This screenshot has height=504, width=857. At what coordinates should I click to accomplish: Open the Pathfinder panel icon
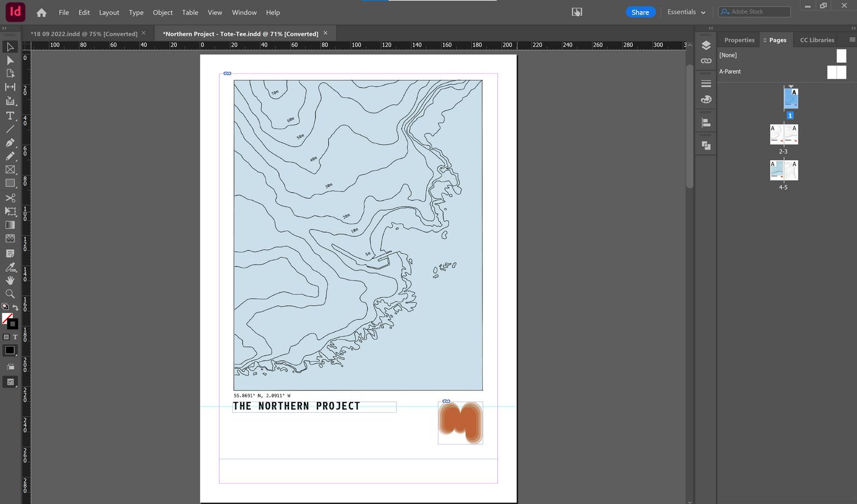click(706, 146)
